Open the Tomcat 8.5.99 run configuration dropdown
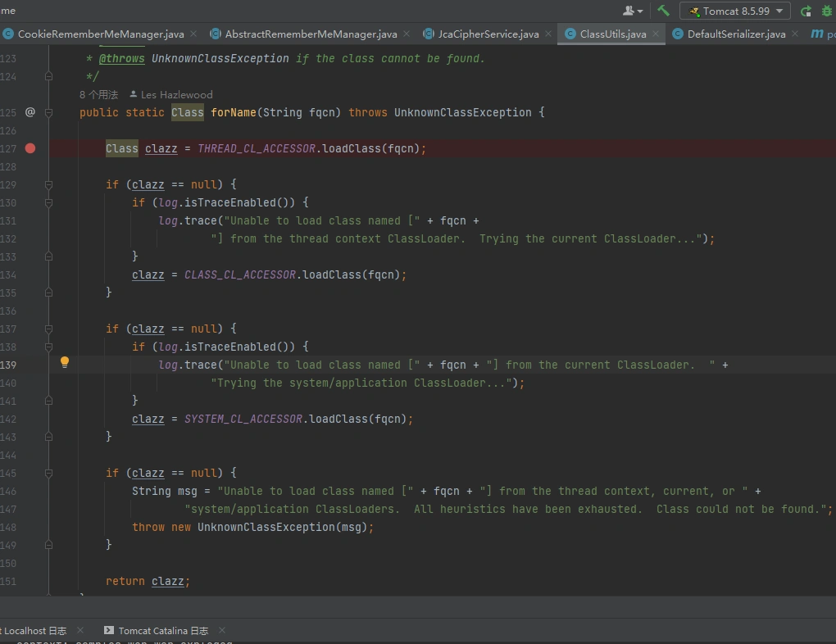This screenshot has height=644, width=836. 734,11
